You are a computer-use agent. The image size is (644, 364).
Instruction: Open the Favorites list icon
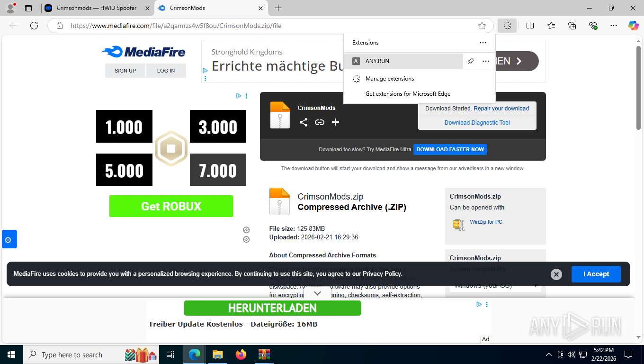551,26
